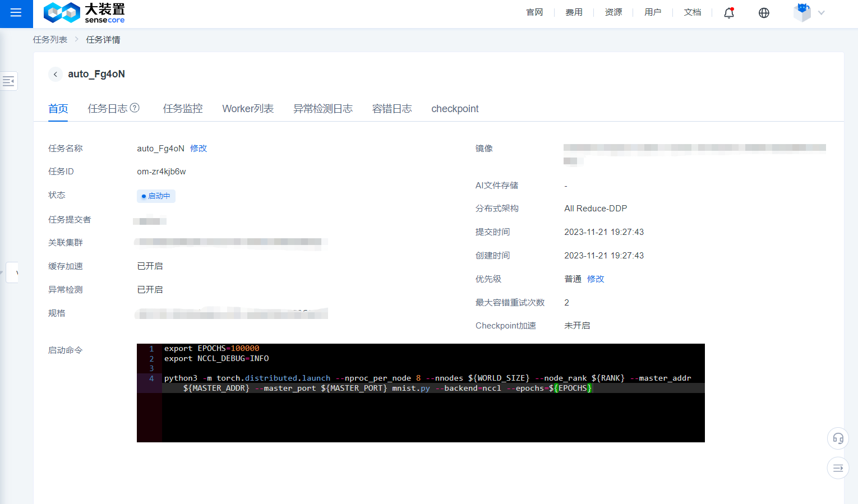
Task: Click inside the 启动命令 code editor
Action: pyautogui.click(x=421, y=415)
